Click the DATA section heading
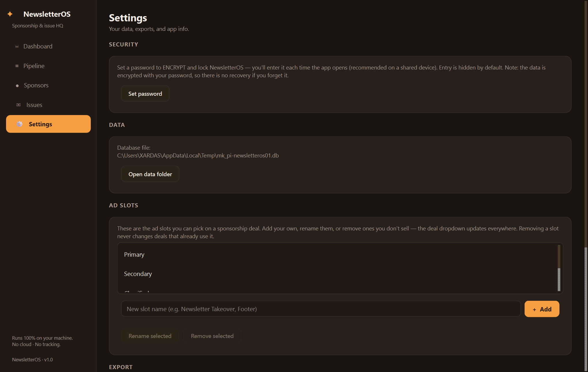588x372 pixels. point(117,125)
